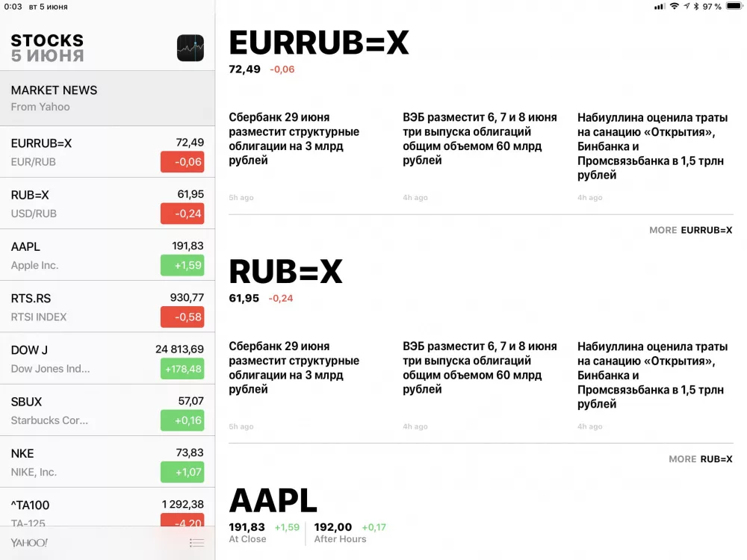Expand MORE RUB=X news
The image size is (747, 560).
[x=701, y=459]
